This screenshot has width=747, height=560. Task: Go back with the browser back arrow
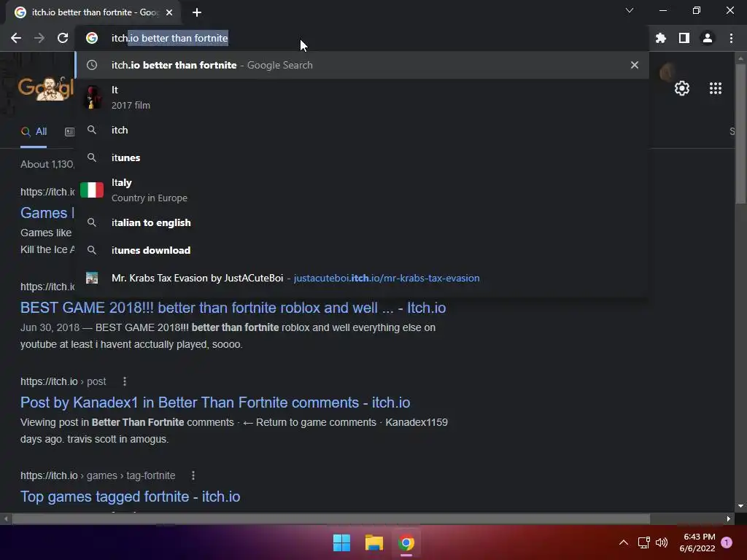16,38
